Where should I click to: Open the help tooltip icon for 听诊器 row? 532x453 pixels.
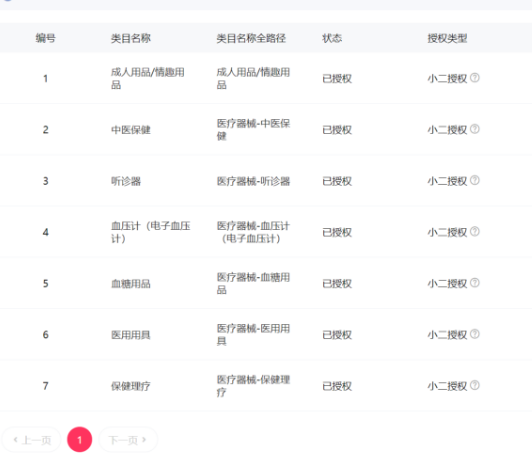[475, 181]
